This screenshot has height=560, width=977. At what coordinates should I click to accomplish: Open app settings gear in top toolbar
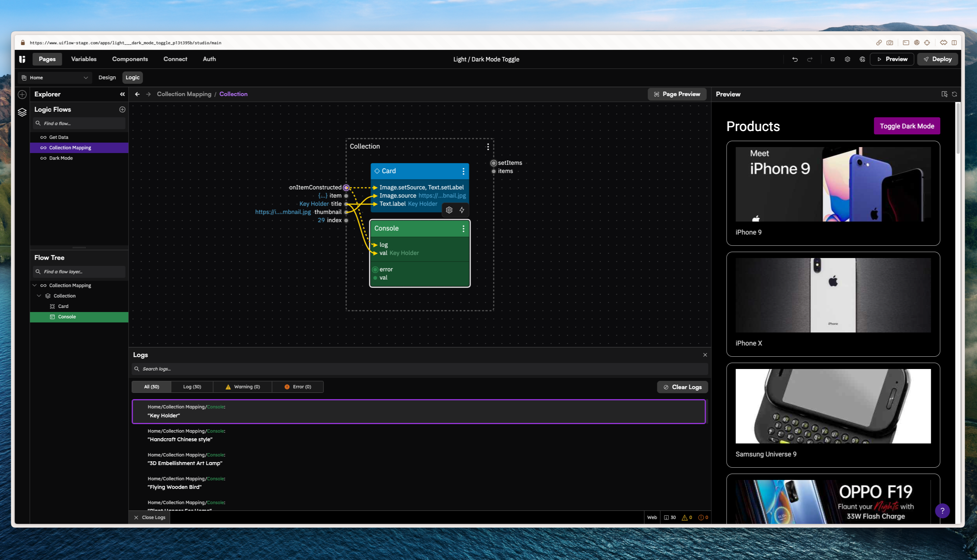[x=847, y=59]
